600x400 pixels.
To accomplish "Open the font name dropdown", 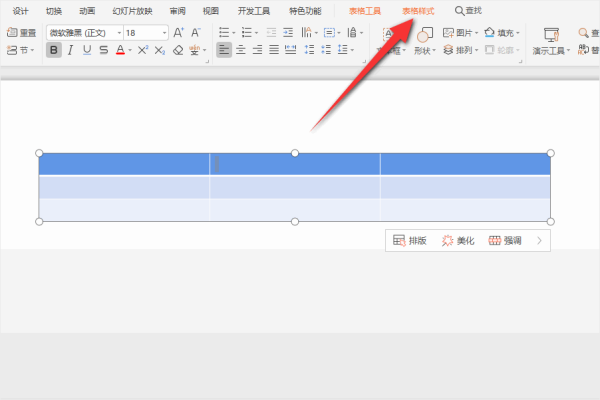I will tap(119, 33).
